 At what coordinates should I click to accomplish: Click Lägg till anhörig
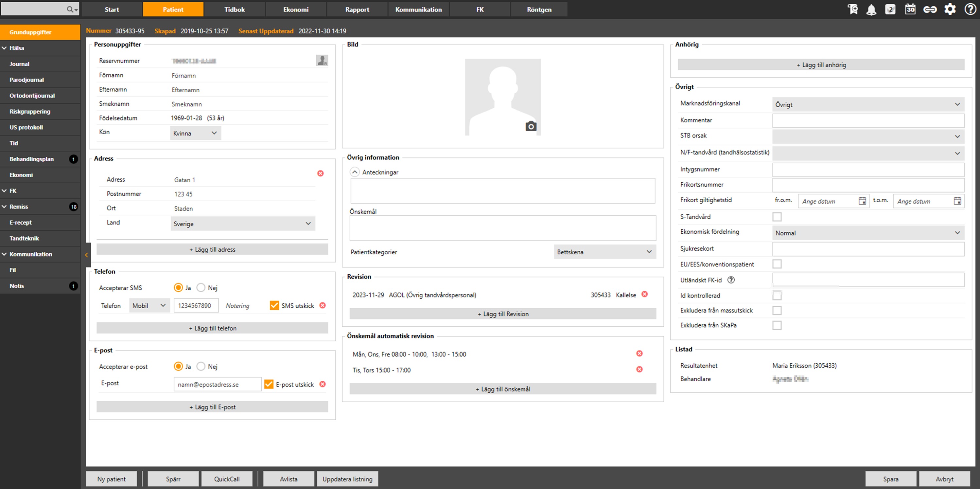click(821, 65)
